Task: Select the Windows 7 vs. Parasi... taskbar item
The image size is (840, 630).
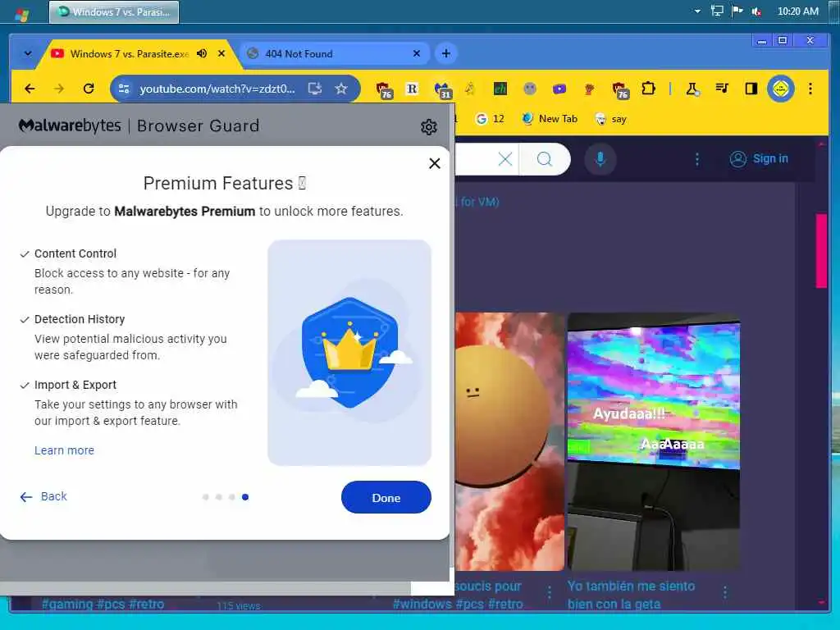Action: pos(114,11)
